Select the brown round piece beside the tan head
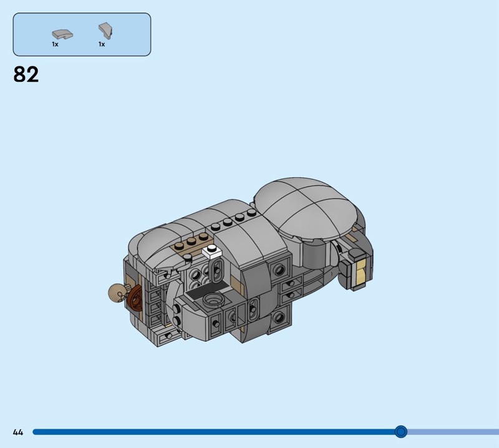Screen dimensions: 499x448 135,298
